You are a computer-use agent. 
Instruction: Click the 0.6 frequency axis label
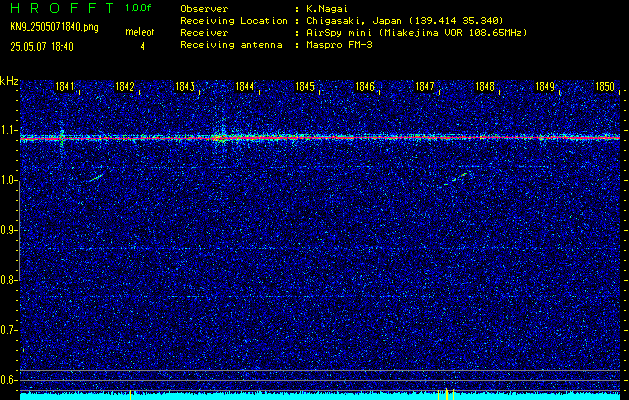(8, 380)
